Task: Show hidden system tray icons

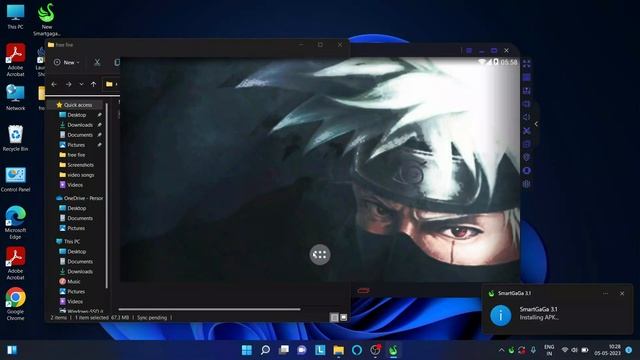Action: click(501, 350)
